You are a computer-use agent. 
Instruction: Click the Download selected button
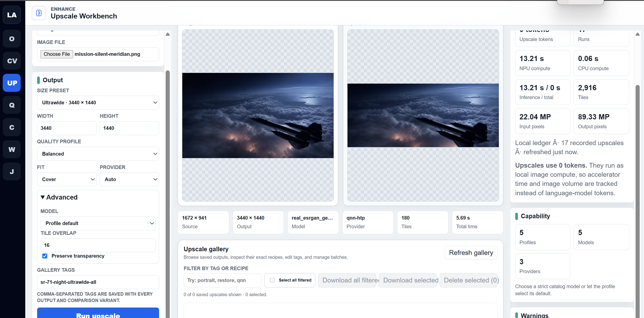[408, 280]
